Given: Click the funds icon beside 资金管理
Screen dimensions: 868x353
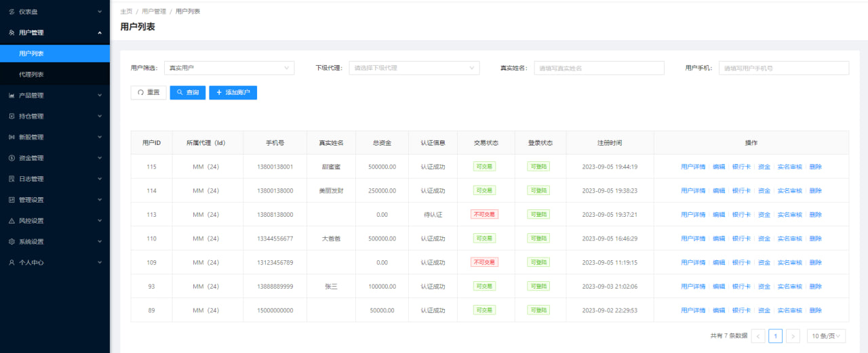Looking at the screenshot, I should click(x=12, y=159).
